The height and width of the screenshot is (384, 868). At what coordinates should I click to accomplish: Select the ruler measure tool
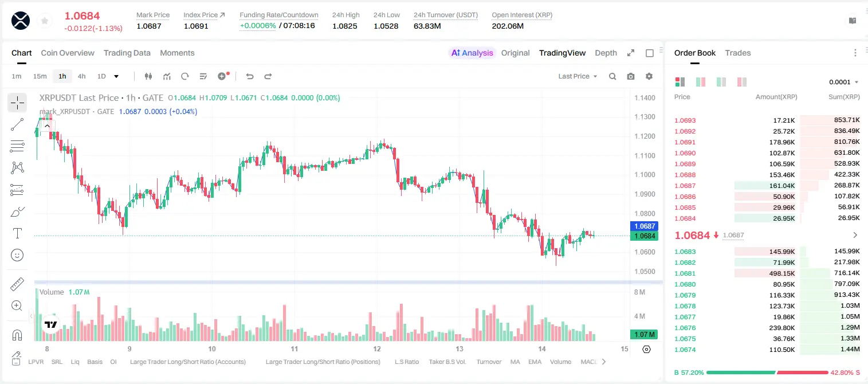click(17, 284)
